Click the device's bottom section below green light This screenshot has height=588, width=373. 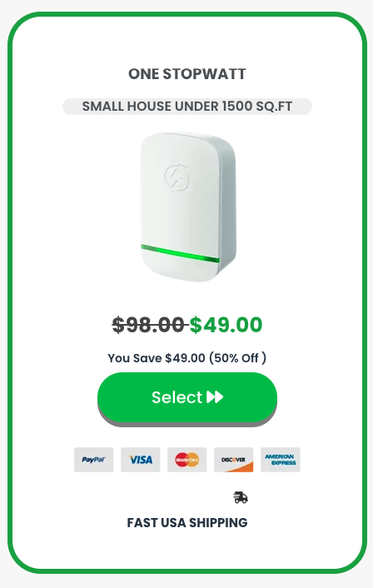pos(179,270)
